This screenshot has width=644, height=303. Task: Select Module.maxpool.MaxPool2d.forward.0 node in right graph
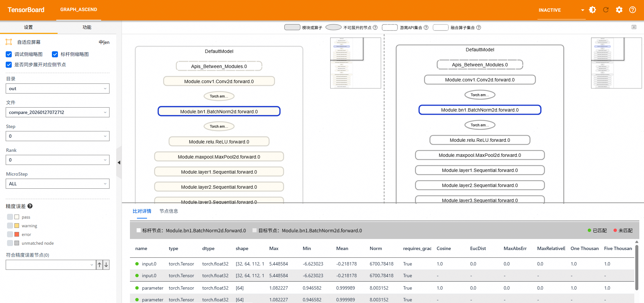pos(480,155)
